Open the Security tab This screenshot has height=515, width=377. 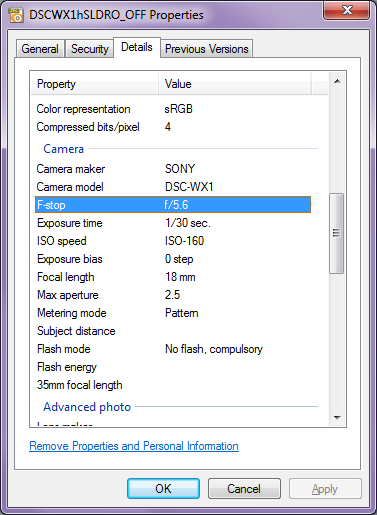point(90,49)
